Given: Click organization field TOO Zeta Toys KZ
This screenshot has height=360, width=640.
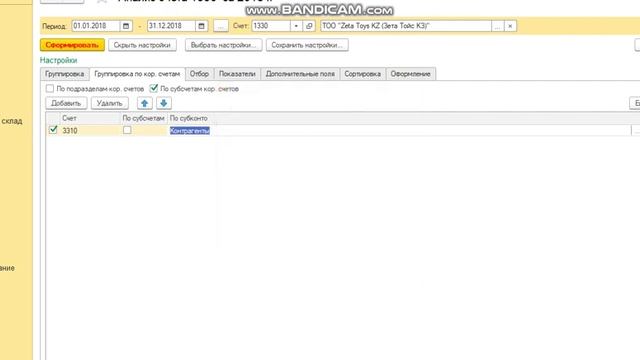Looking at the screenshot, I should [x=406, y=26].
